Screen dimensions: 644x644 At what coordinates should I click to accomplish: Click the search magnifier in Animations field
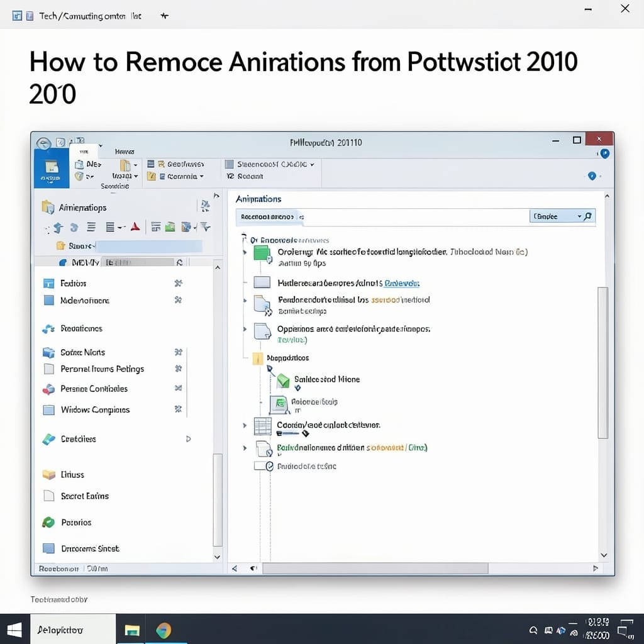588,216
